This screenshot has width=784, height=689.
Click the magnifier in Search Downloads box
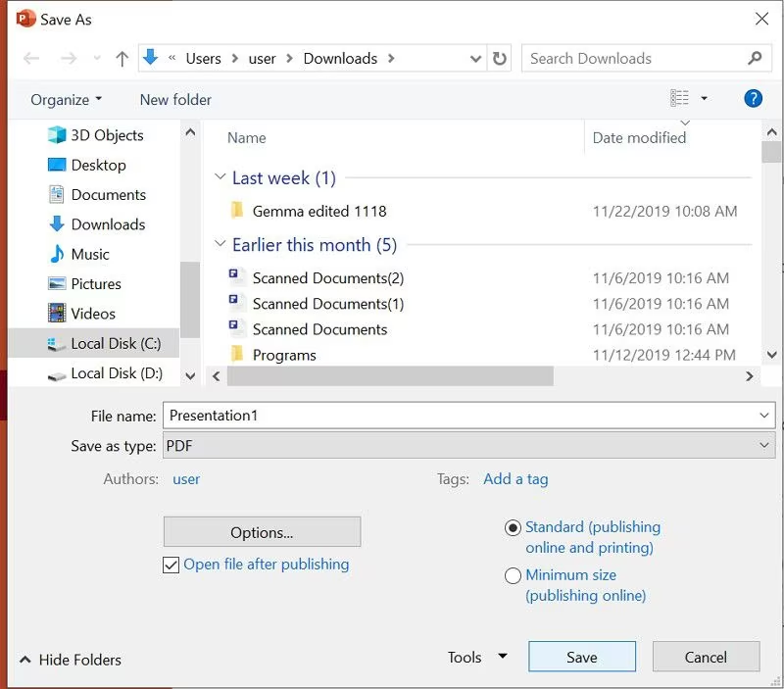click(x=755, y=59)
